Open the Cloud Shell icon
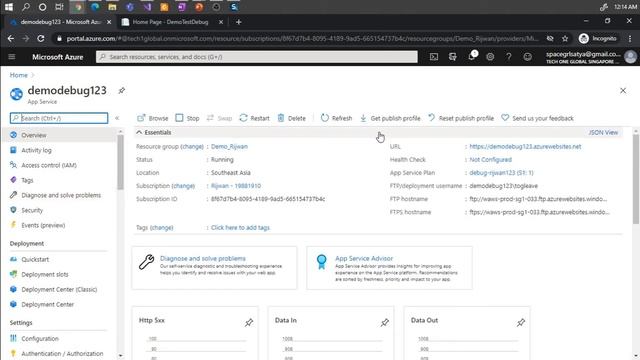 (x=434, y=57)
